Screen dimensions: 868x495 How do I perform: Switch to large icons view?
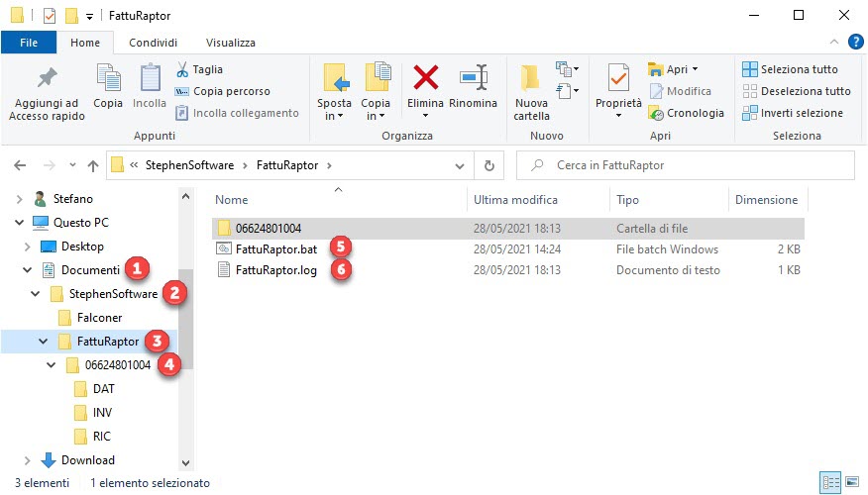coord(853,482)
